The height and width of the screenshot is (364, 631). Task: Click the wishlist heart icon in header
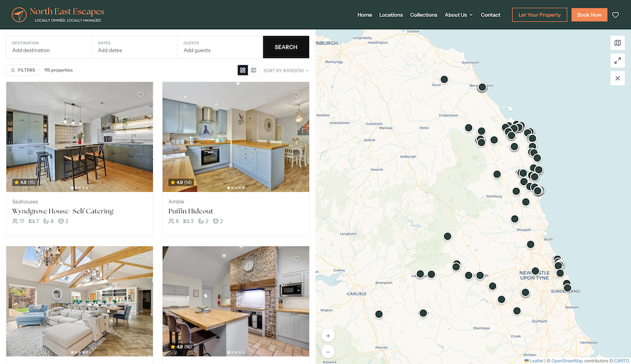pos(616,15)
